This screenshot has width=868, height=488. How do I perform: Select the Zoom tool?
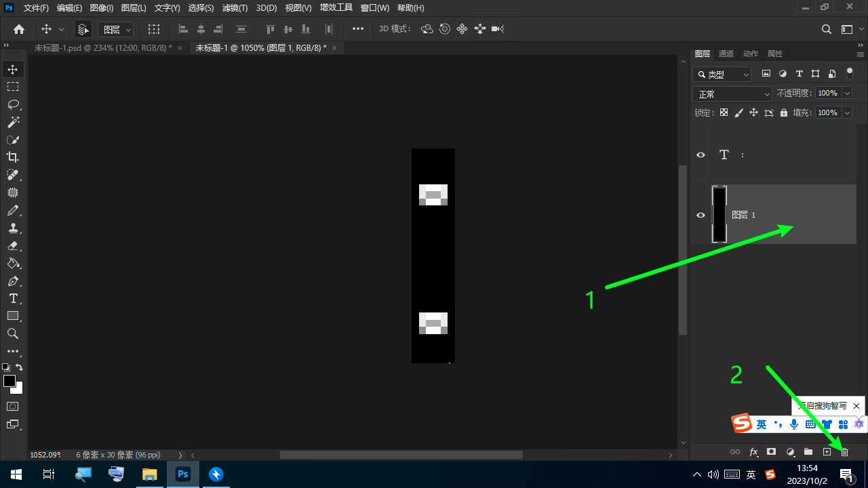coord(13,333)
